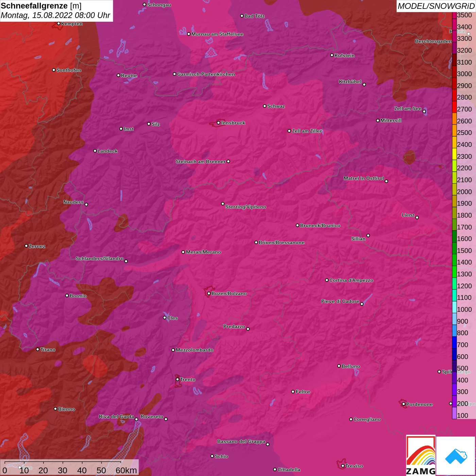Click the Schlanders/Silandro label
The width and height of the screenshot is (476, 476).
100,258
